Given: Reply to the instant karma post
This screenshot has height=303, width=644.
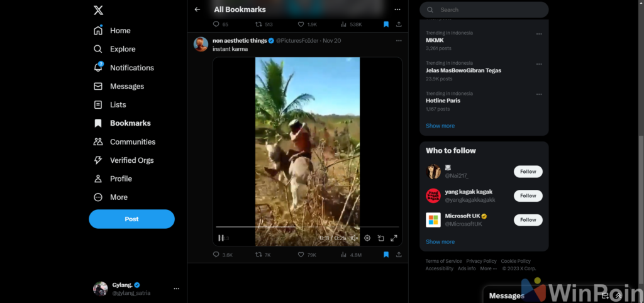Looking at the screenshot, I should [216, 255].
